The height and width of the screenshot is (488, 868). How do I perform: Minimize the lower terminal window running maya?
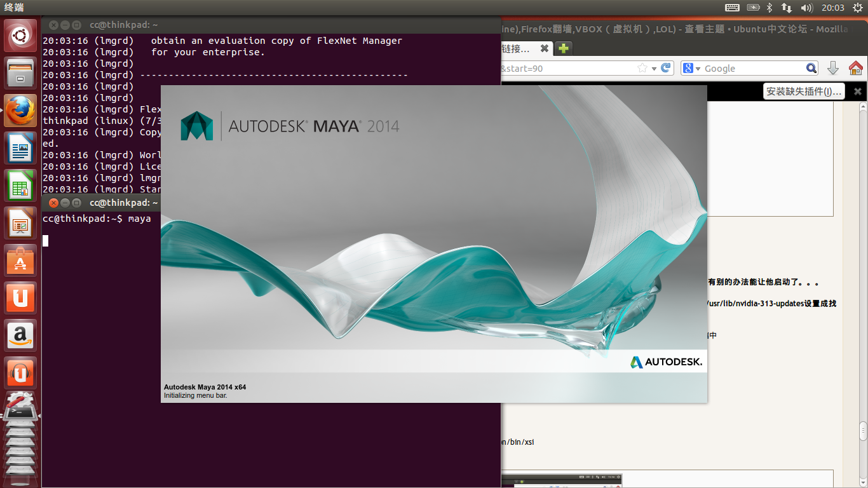[x=65, y=203]
